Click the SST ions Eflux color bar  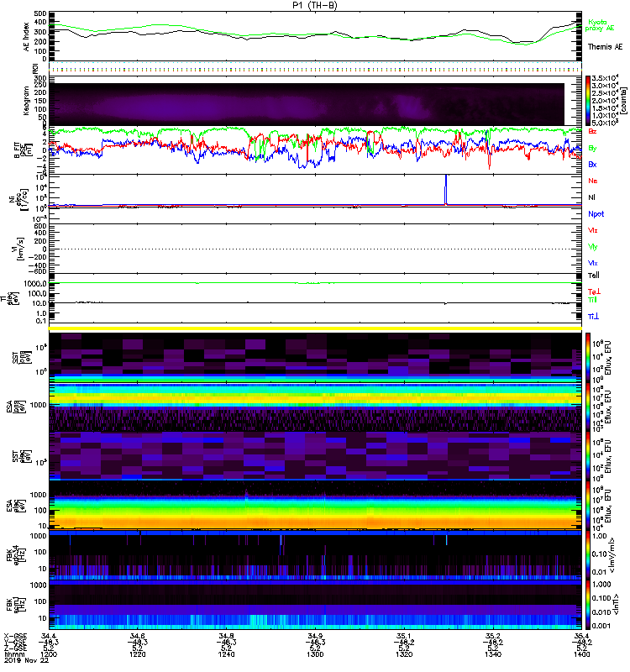click(588, 358)
